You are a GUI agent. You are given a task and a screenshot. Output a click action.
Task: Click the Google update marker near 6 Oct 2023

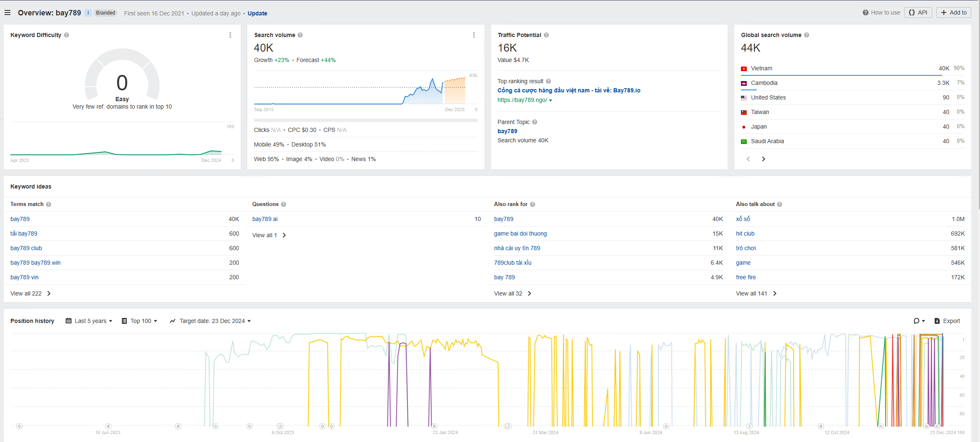coord(281,426)
